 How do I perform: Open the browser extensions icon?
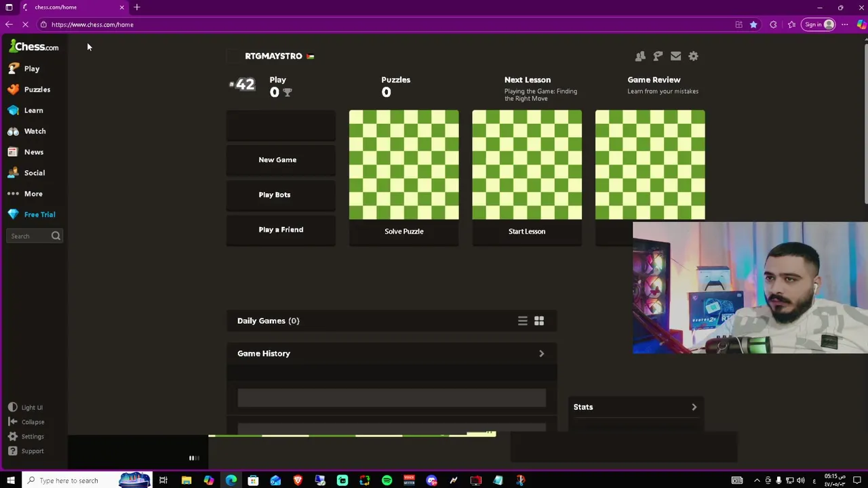[x=773, y=24]
